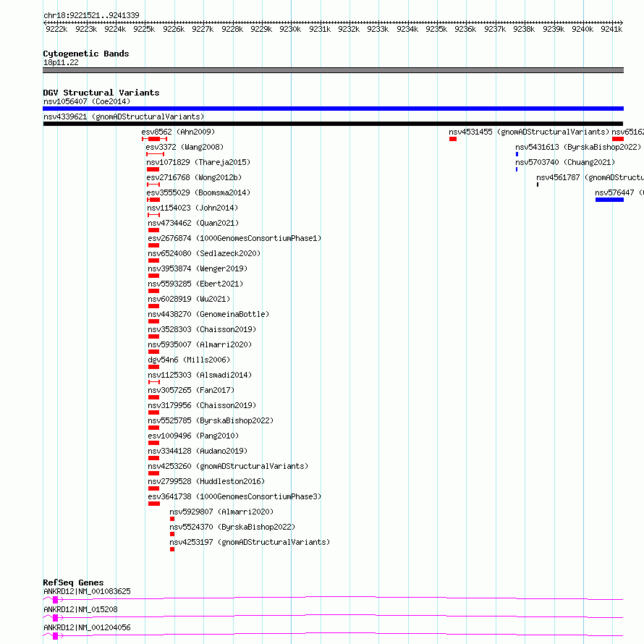Select nsv4734462 (Quan2021) variant label
Screen dimensions: 644x644
(193, 223)
